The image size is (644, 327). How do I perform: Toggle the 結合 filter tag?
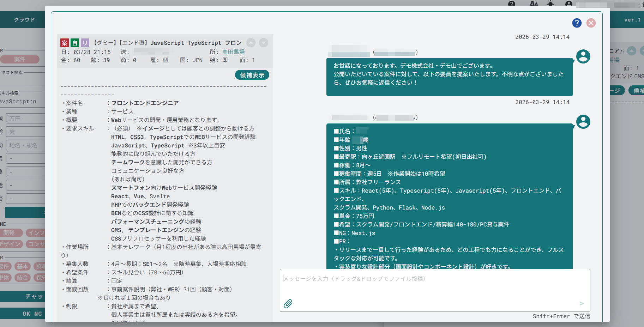pos(22,278)
